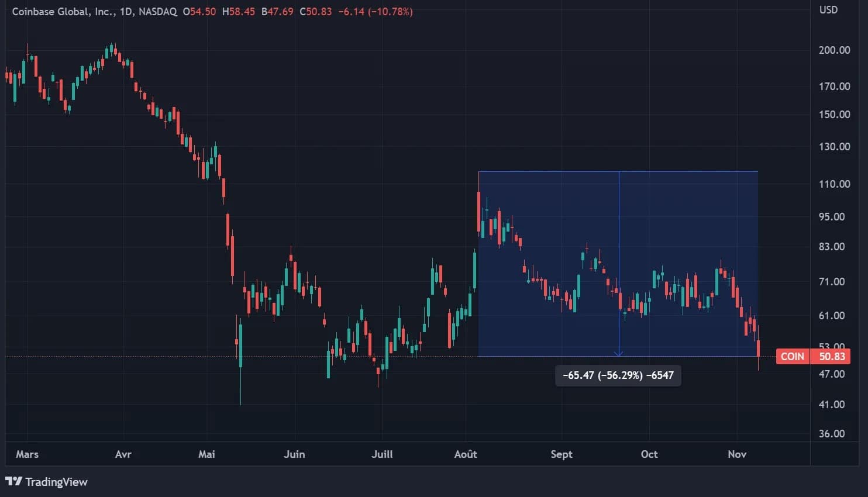Click the NASDAQ exchange label
This screenshot has width=868, height=497.
157,12
